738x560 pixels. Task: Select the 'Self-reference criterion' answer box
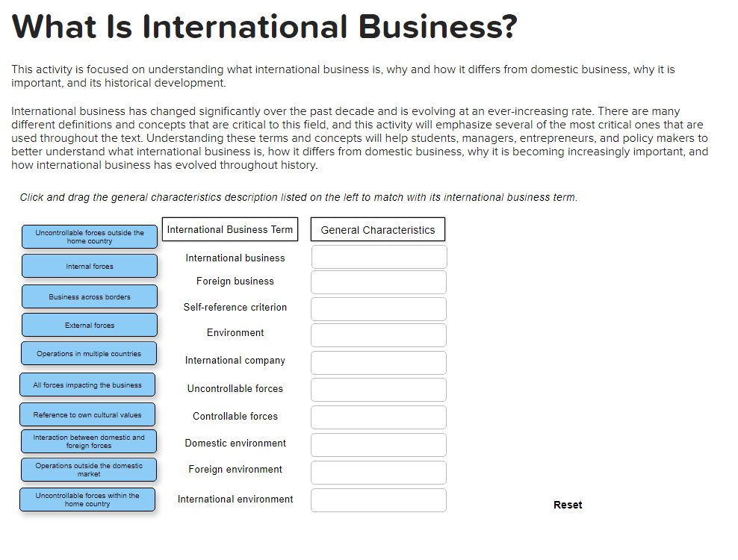click(x=378, y=308)
